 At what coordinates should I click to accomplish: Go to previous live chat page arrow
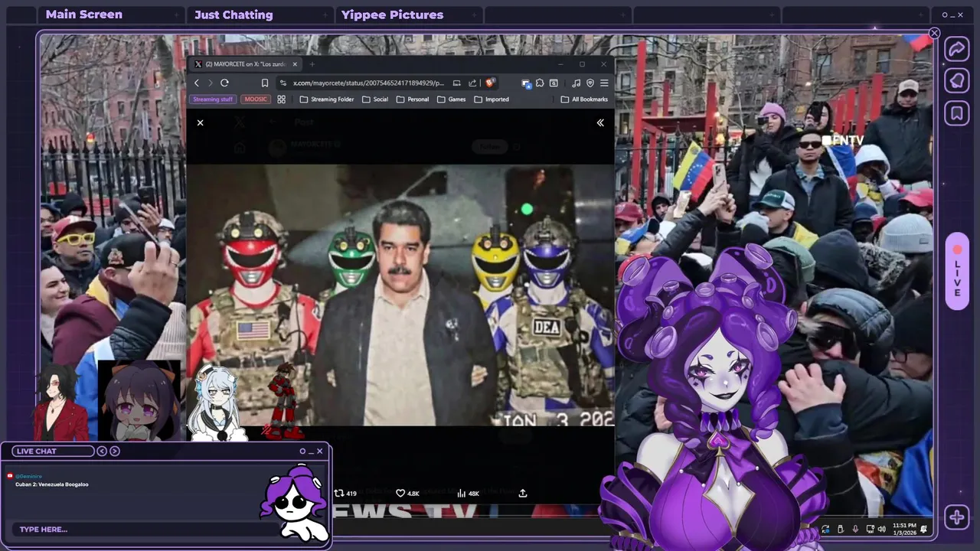pos(102,452)
